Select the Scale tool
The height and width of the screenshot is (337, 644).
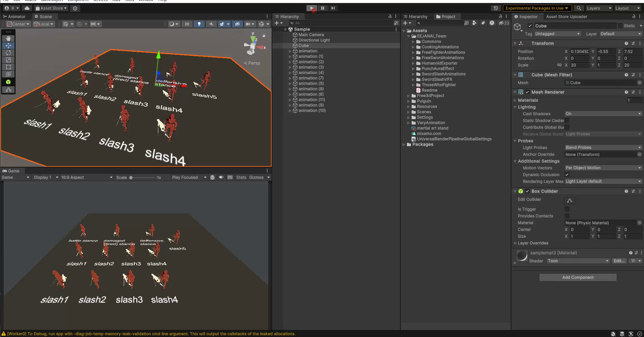click(x=8, y=60)
